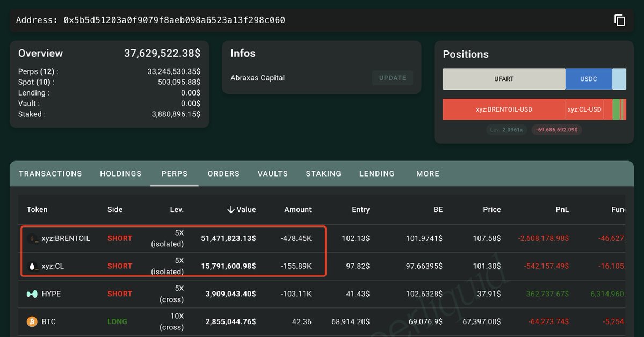This screenshot has height=337, width=644.
Task: Click the UPDATE button in Infos
Action: [x=393, y=78]
